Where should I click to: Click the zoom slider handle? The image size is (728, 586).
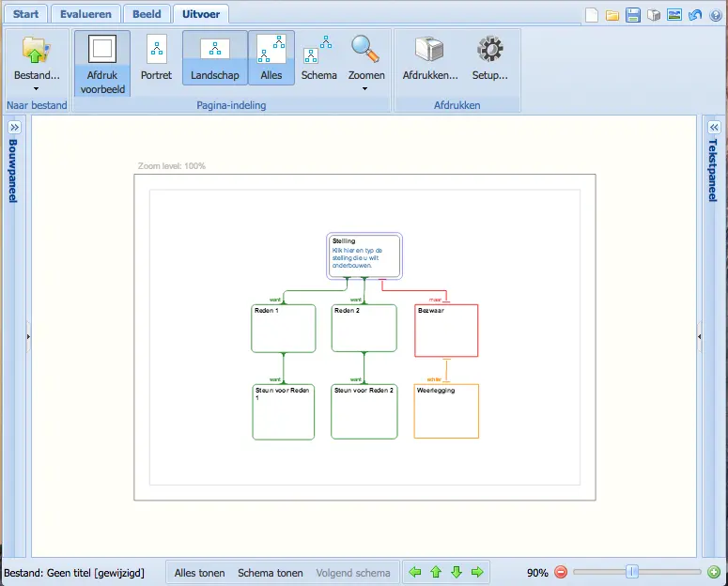(x=632, y=571)
